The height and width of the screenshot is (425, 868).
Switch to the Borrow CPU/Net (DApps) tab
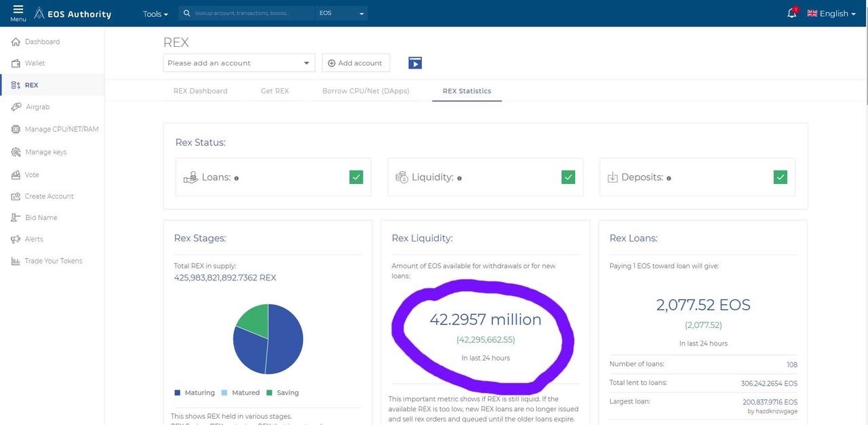[366, 91]
